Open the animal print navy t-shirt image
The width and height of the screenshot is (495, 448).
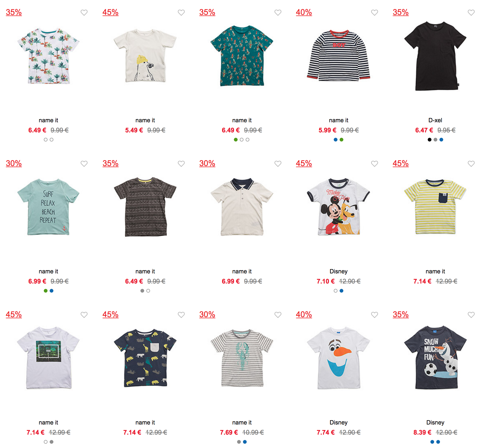click(x=145, y=358)
